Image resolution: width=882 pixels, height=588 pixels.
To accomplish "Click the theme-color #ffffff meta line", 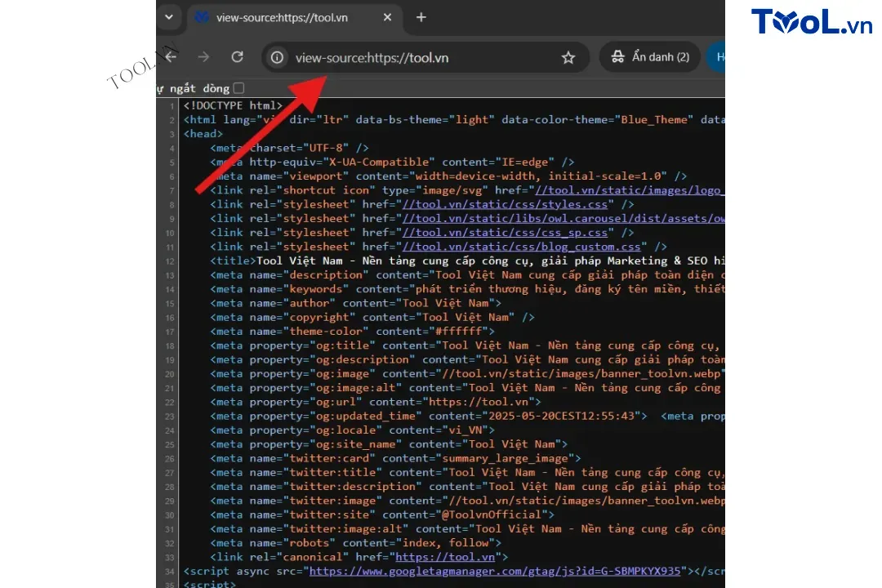I will [353, 332].
